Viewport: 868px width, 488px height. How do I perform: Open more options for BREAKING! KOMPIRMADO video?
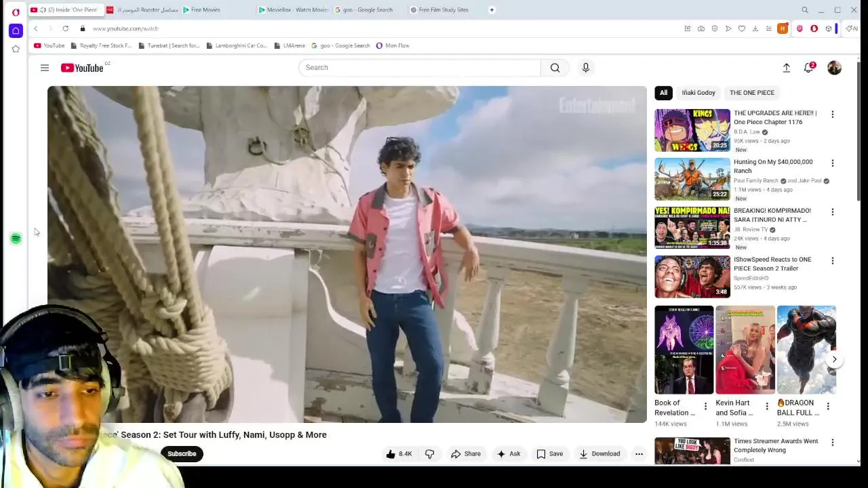[x=833, y=212]
